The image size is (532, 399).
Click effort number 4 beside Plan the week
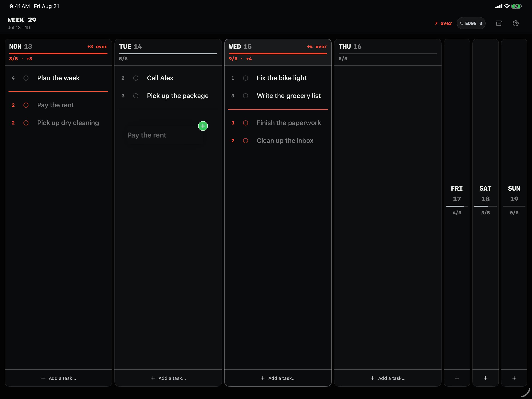pyautogui.click(x=13, y=78)
